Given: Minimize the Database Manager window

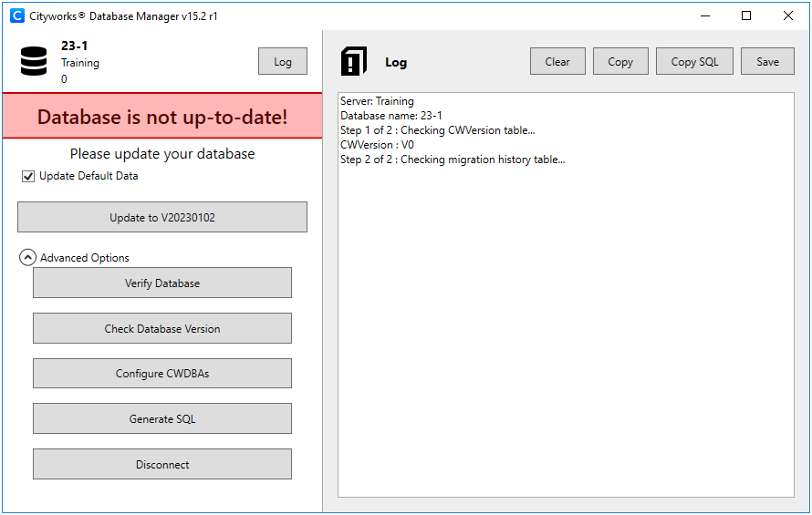Looking at the screenshot, I should pos(705,15).
